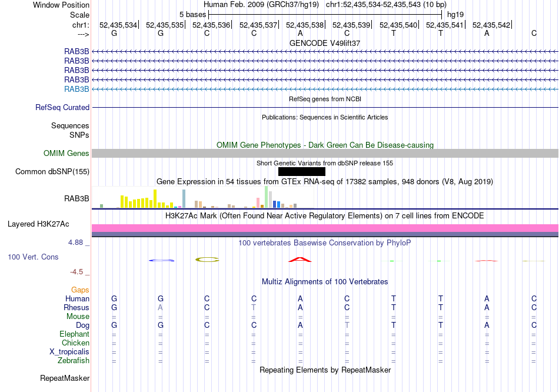Viewport: 559px width, 392px height.
Task: Click the -4.5 PhyloP lower scale value
Action: [76, 272]
